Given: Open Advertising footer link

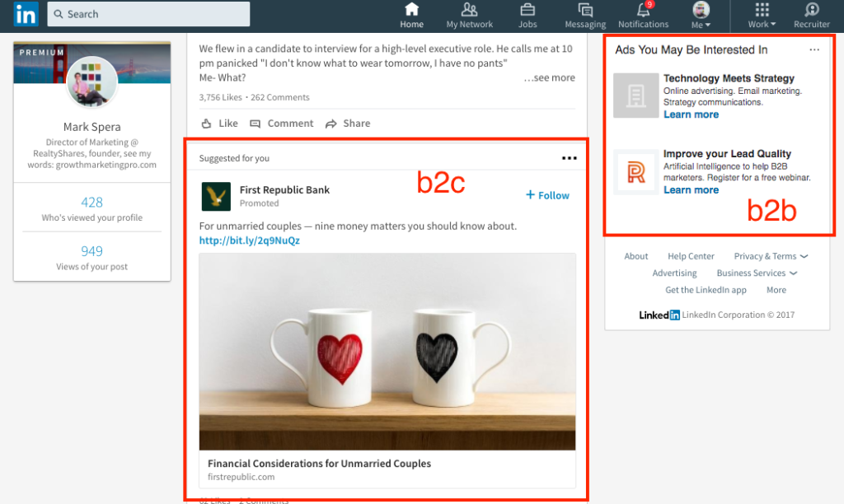Looking at the screenshot, I should (674, 273).
